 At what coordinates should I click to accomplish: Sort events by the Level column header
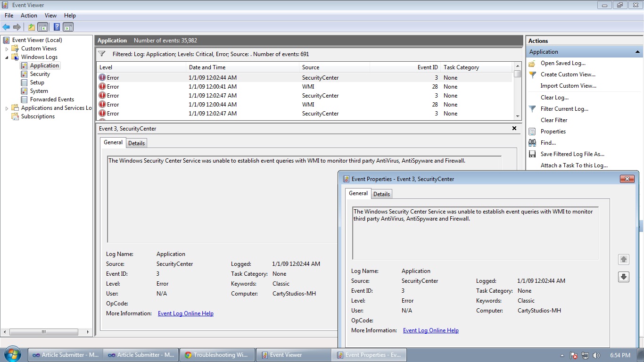click(141, 67)
